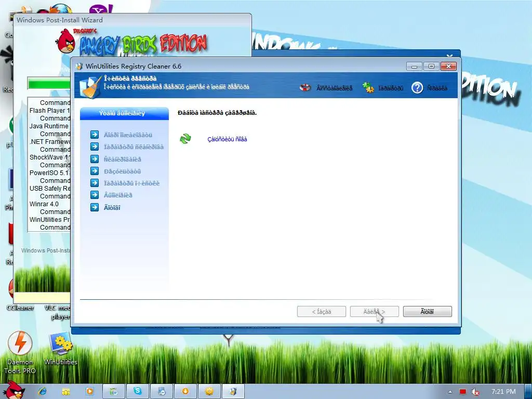The image size is (532, 399).
Task: Select 'Flash Player' row in Post-Install Wizard
Action: [x=49, y=110]
